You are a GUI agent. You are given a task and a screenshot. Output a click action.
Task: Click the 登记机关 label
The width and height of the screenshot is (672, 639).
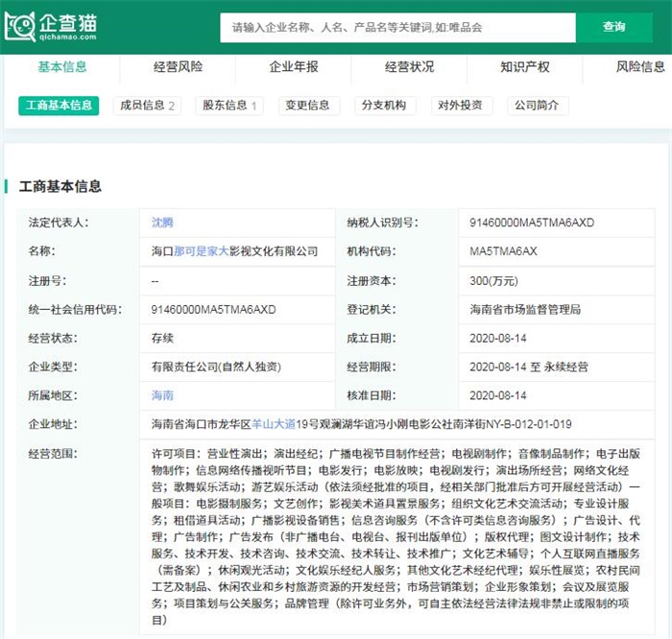click(x=372, y=309)
